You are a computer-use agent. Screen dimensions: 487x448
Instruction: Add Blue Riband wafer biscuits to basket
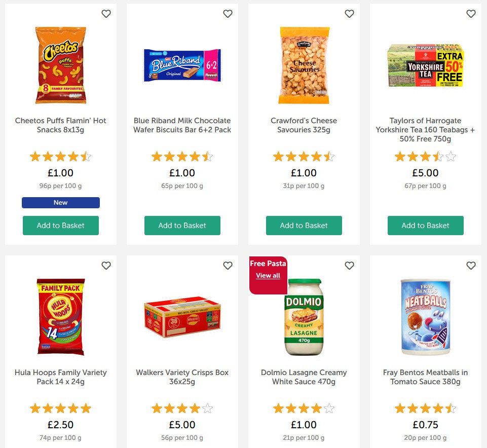pyautogui.click(x=182, y=226)
